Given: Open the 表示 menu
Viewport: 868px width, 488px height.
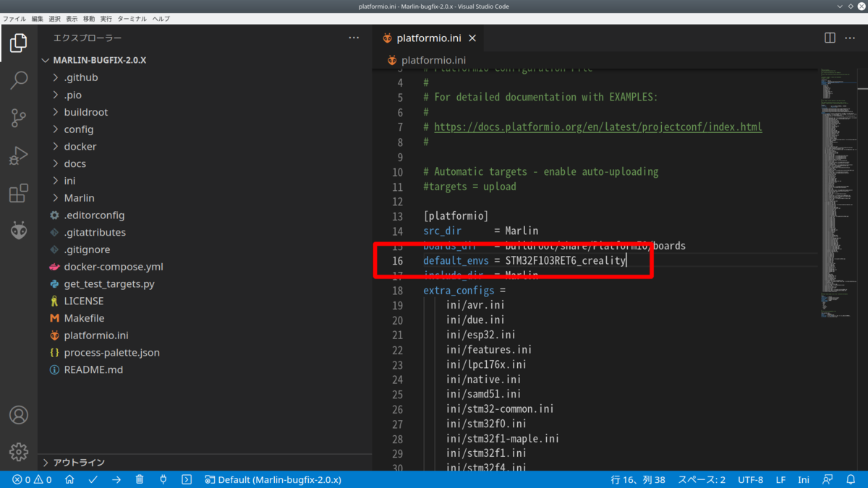Looking at the screenshot, I should point(72,18).
